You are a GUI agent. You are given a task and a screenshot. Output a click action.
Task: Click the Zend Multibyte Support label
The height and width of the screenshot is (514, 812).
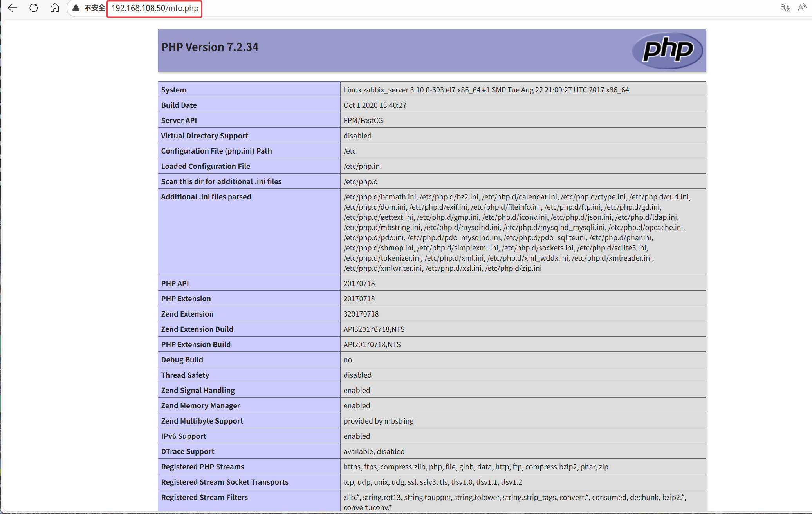(x=202, y=421)
